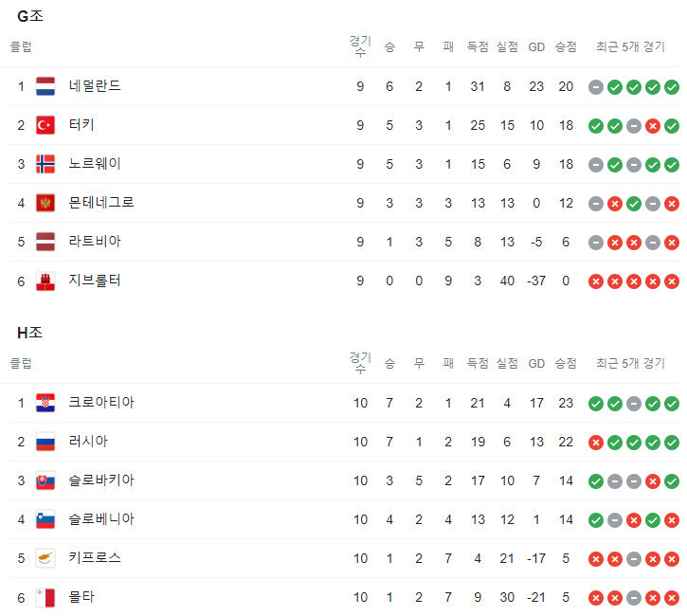687x616 pixels.
Task: Click the G조 group heading
Action: [x=30, y=16]
